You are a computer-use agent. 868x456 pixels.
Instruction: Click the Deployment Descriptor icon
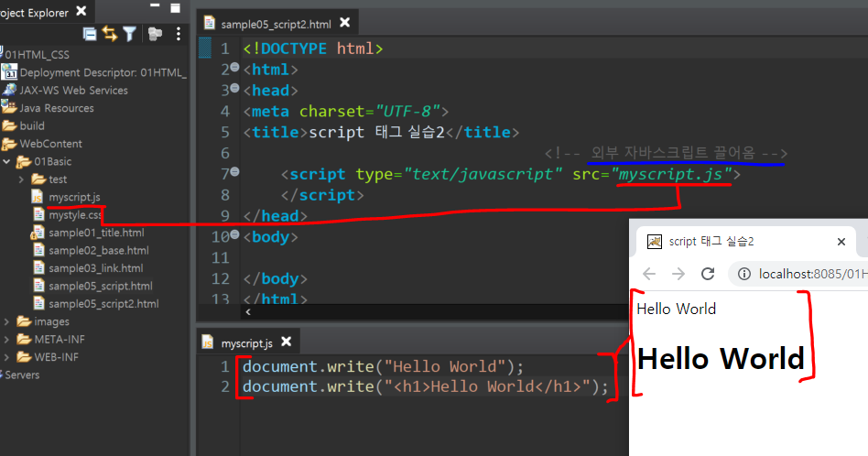(x=9, y=72)
